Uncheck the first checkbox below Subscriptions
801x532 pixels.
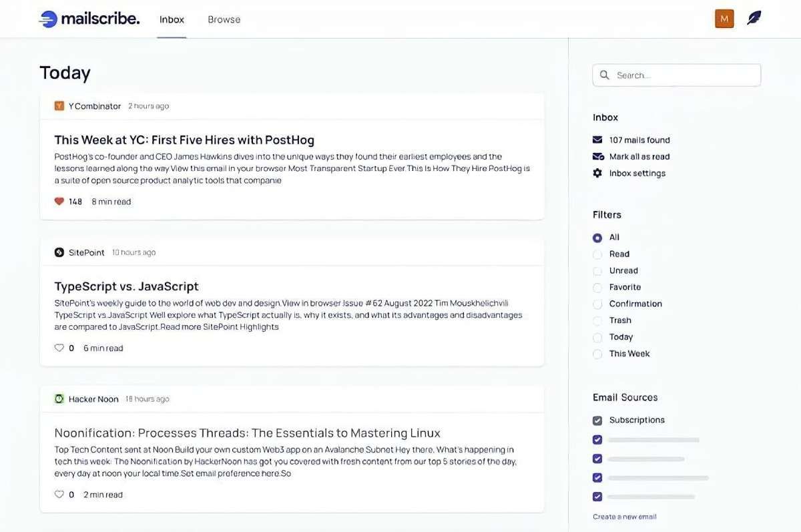coord(597,440)
